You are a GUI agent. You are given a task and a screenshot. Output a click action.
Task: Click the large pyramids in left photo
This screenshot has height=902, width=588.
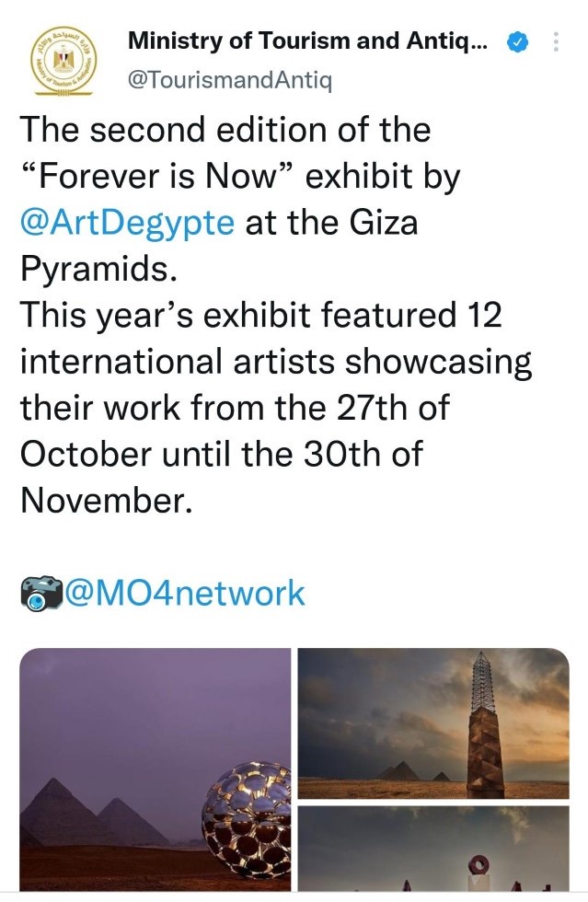click(x=92, y=814)
